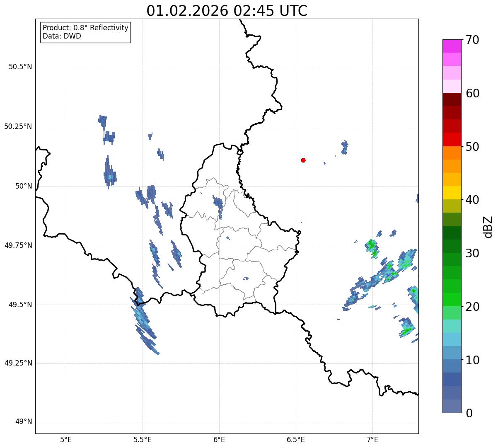Click latitude label 49.5°N
Screen dimensions: 498x448
(20, 305)
